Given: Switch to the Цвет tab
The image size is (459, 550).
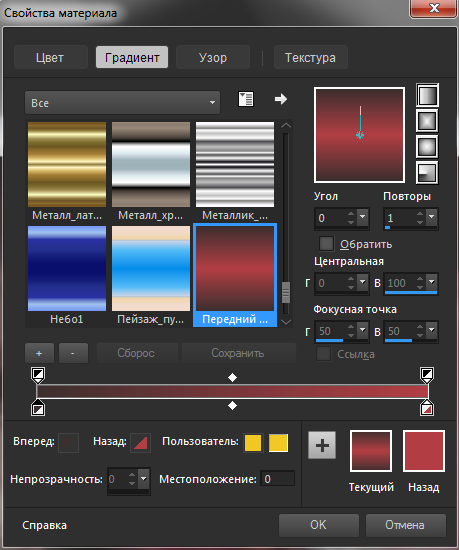Looking at the screenshot, I should [51, 57].
